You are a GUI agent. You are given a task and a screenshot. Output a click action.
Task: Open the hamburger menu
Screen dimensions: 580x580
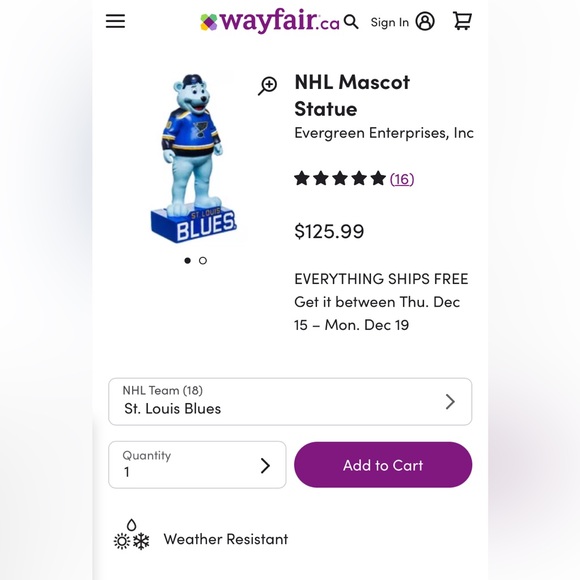(115, 21)
